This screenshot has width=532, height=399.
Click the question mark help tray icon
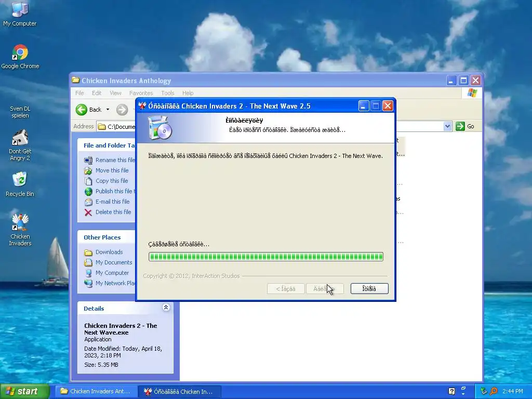tap(451, 391)
